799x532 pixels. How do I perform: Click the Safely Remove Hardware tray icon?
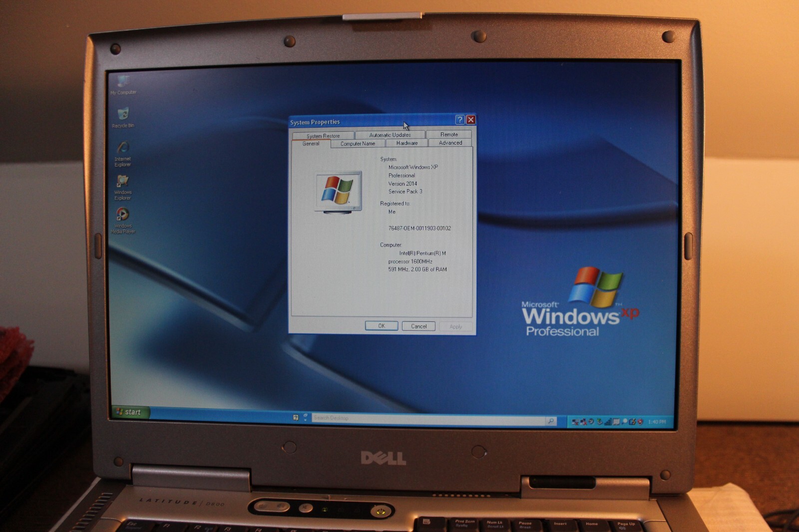599,422
